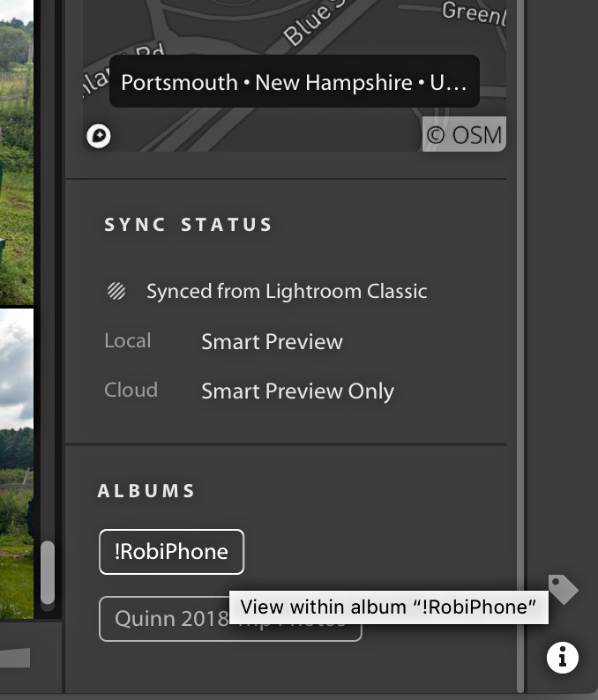The image size is (598, 700).
Task: Select the middle cloudy-sky photo thumbnail
Action: pyautogui.click(x=16, y=458)
